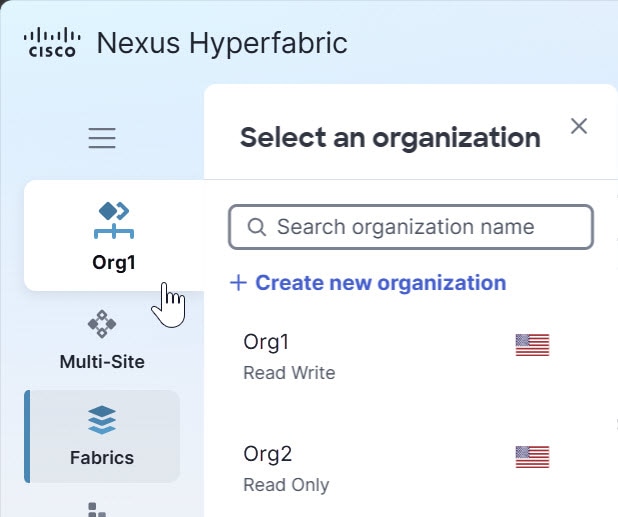Click the plus icon beside Create new organization
The image size is (618, 517).
point(238,283)
